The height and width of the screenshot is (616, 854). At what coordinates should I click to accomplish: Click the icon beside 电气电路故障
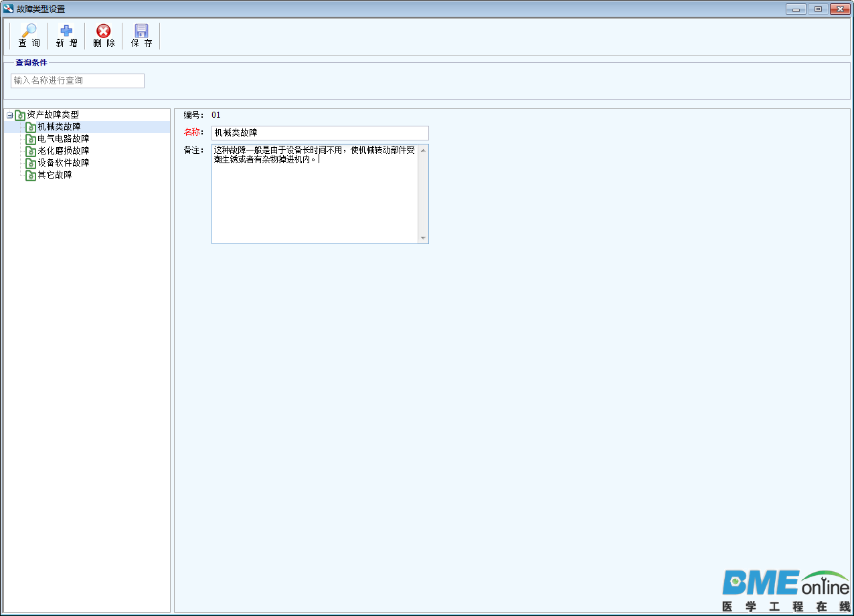31,139
